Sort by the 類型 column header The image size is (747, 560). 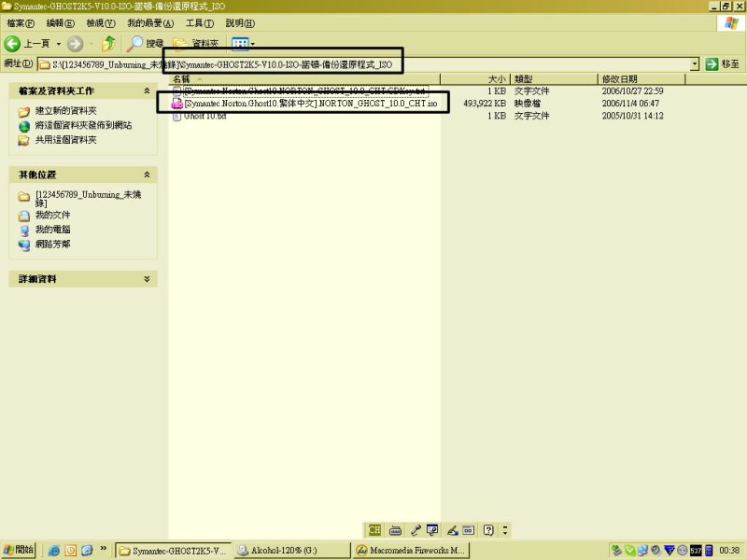click(x=554, y=79)
